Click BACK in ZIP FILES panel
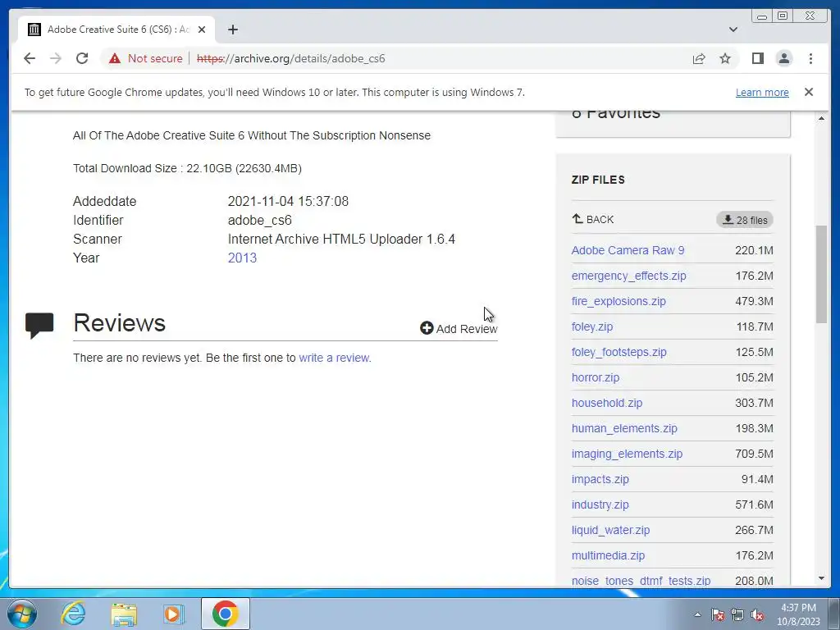 (x=592, y=219)
